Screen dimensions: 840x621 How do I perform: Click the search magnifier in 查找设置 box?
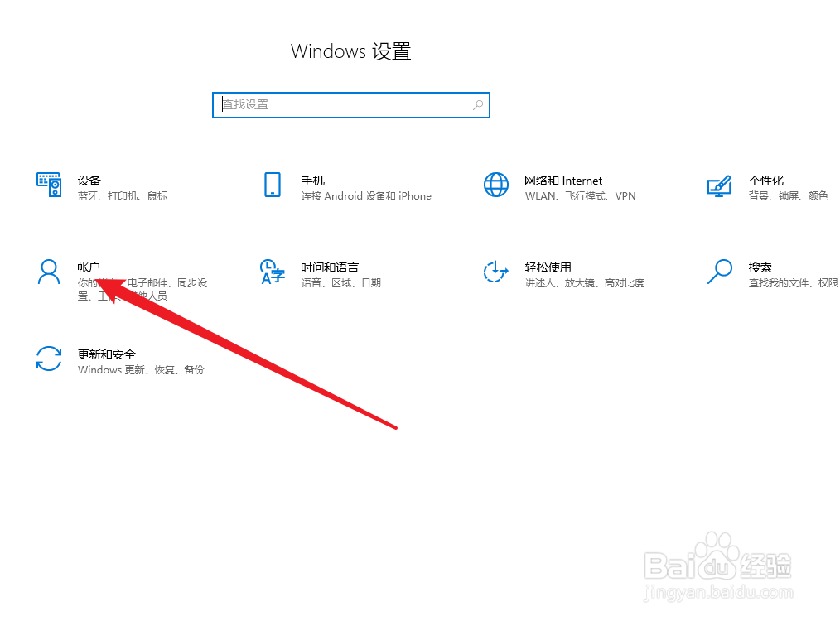pyautogui.click(x=478, y=105)
